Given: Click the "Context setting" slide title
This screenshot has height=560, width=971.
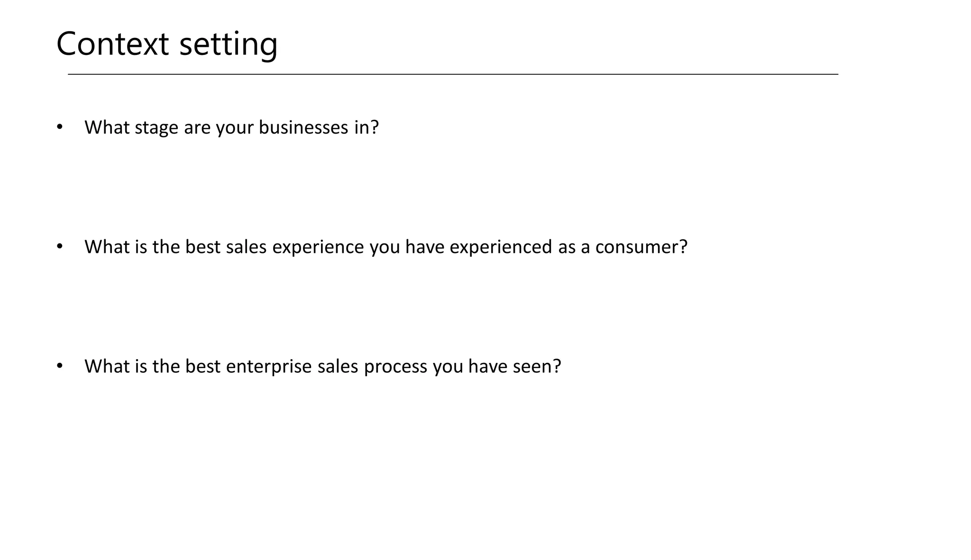Looking at the screenshot, I should 167,44.
